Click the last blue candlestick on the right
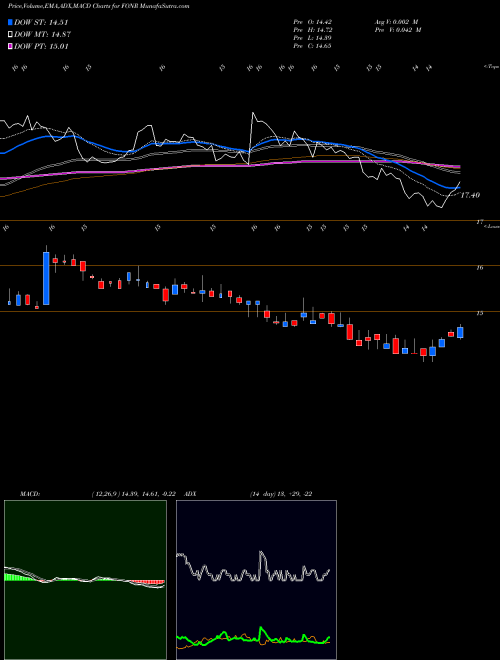 [460, 333]
